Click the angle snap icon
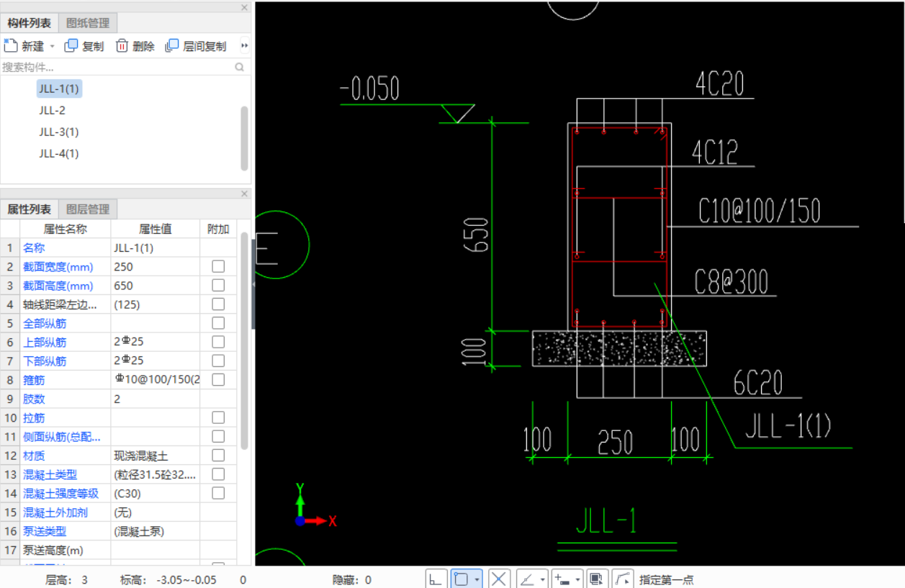This screenshot has height=588, width=905. [x=528, y=579]
